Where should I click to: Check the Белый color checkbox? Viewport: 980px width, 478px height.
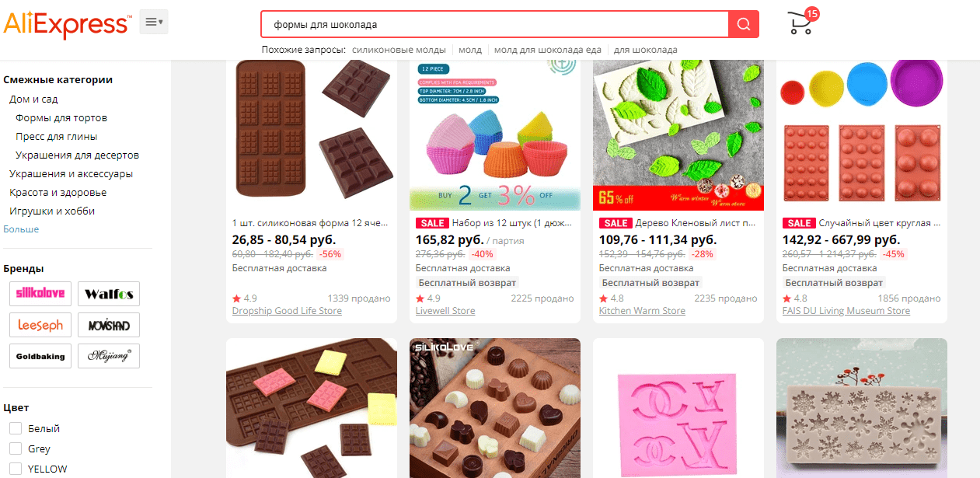click(15, 428)
